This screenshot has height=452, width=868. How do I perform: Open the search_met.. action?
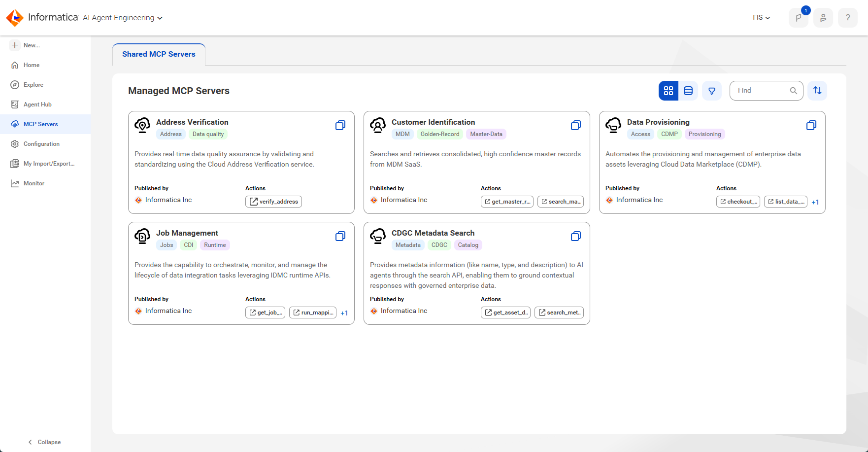point(559,313)
